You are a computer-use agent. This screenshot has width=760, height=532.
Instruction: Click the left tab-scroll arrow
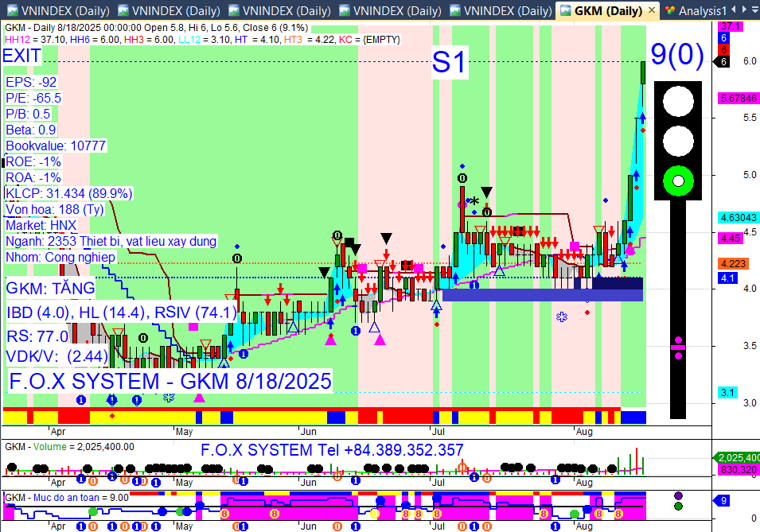pos(734,10)
